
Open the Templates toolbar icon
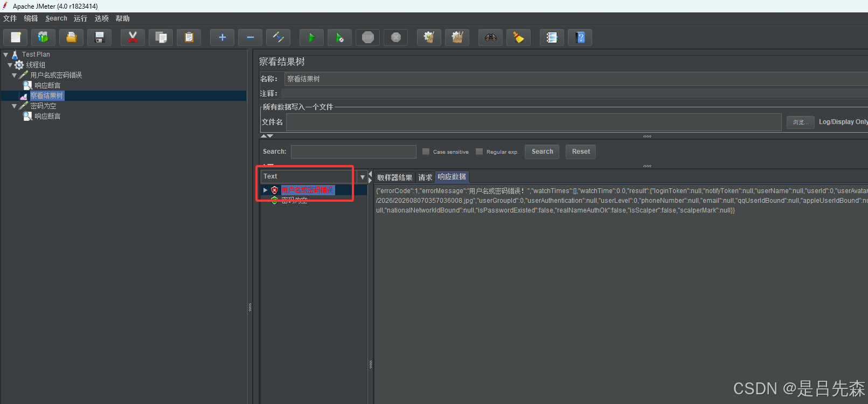point(43,37)
